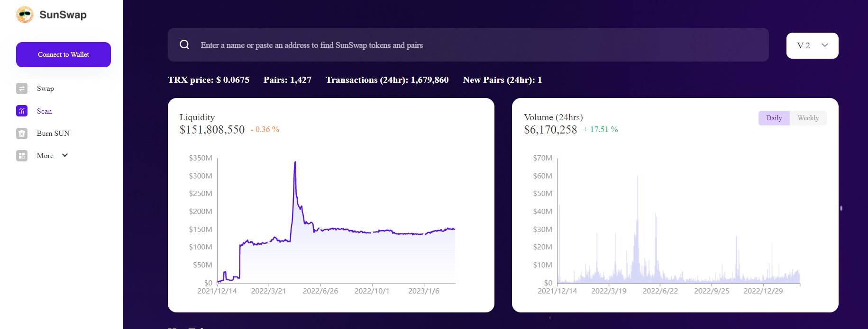Click the More grid icon in sidebar
The width and height of the screenshot is (868, 329).
(22, 156)
